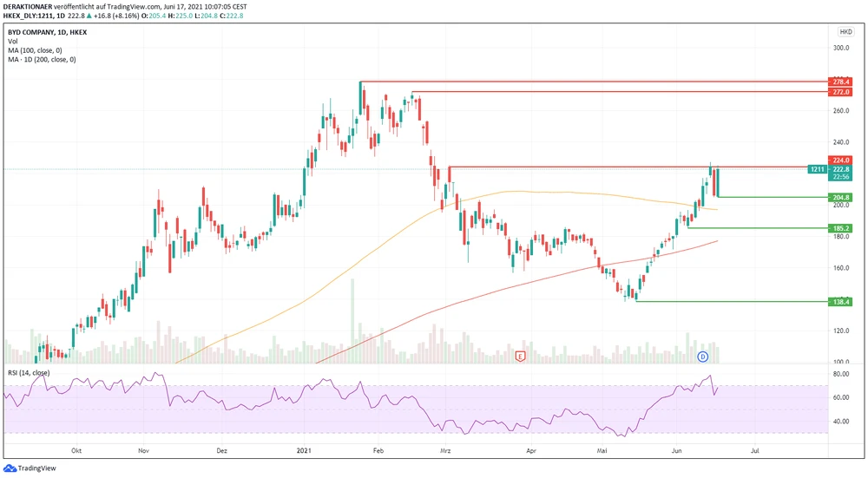The image size is (868, 478).
Task: Select the 138.4 green support label
Action: click(x=842, y=302)
